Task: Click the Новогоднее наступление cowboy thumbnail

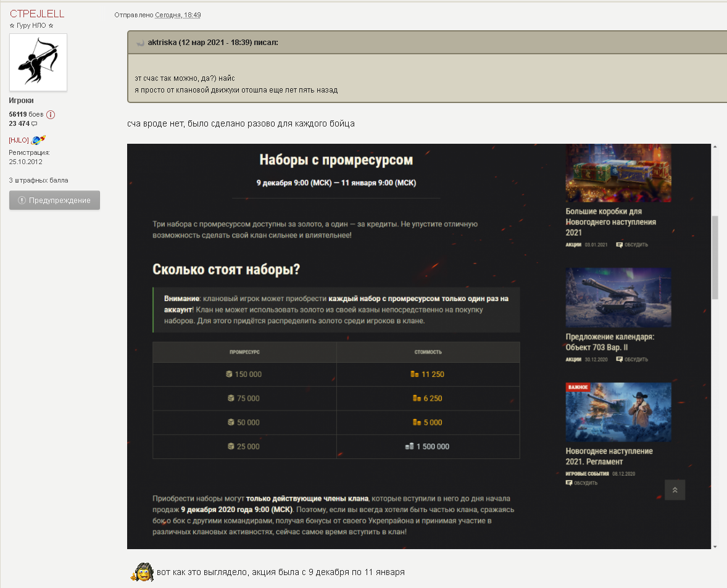Action: pos(618,412)
